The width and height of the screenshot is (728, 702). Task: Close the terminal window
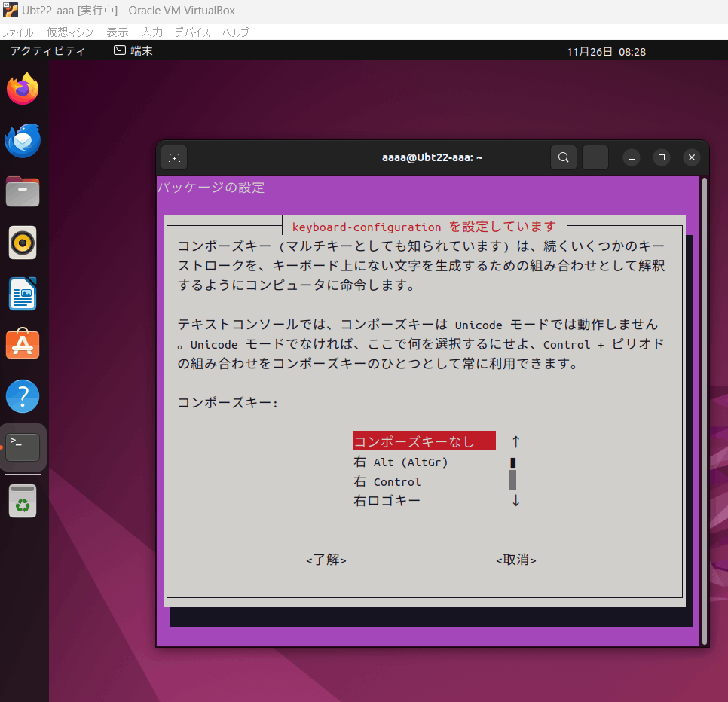[692, 157]
